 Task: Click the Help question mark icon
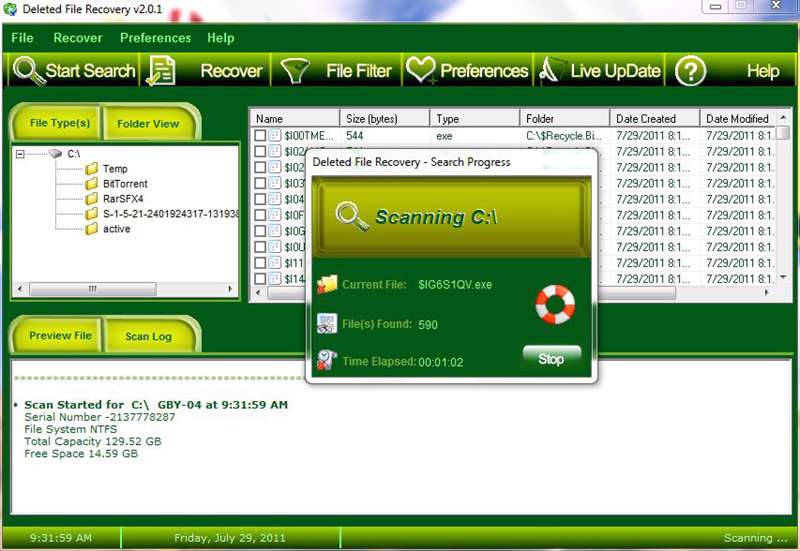690,71
